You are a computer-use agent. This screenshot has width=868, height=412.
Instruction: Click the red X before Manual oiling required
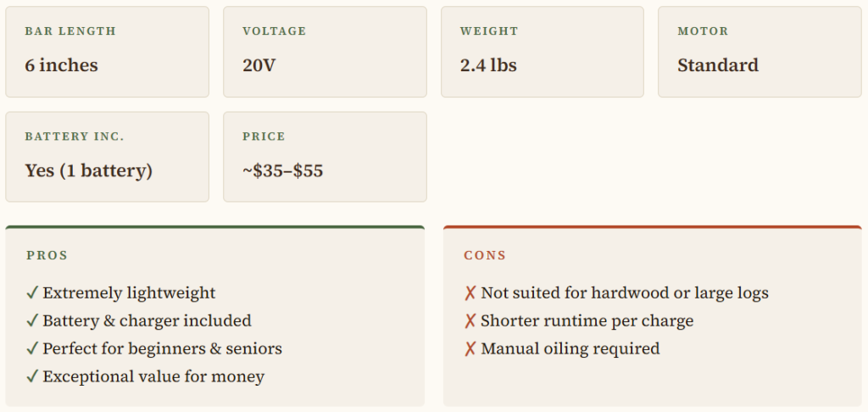pyautogui.click(x=470, y=349)
